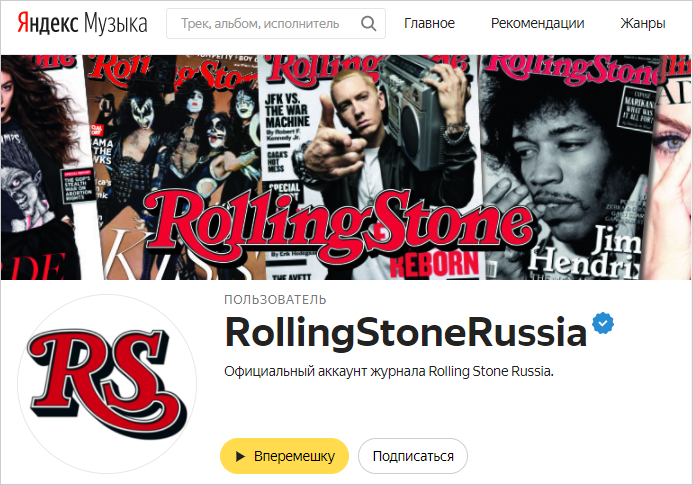Click the play triangle in the Вперемешку button
693x485 pixels.
[240, 456]
